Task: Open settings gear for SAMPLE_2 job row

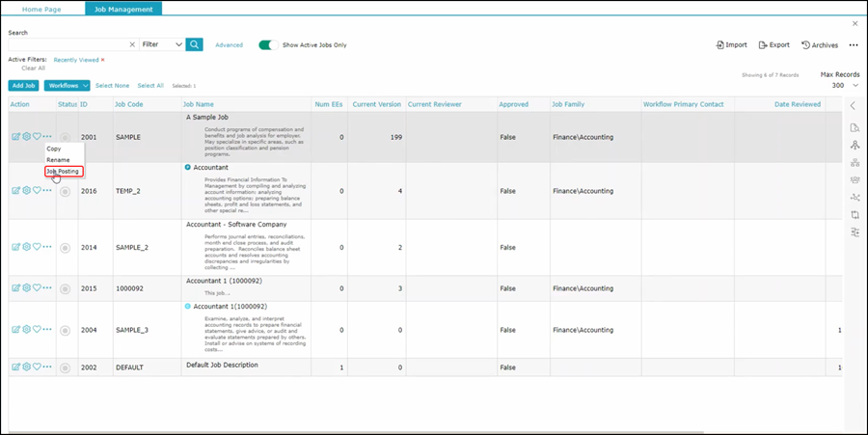Action: (26, 247)
